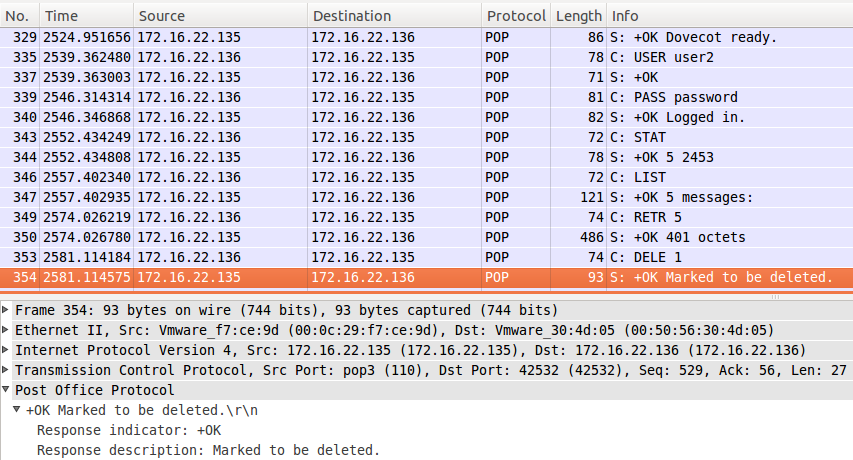Click the Source column header
The width and height of the screenshot is (853, 460).
pos(220,16)
